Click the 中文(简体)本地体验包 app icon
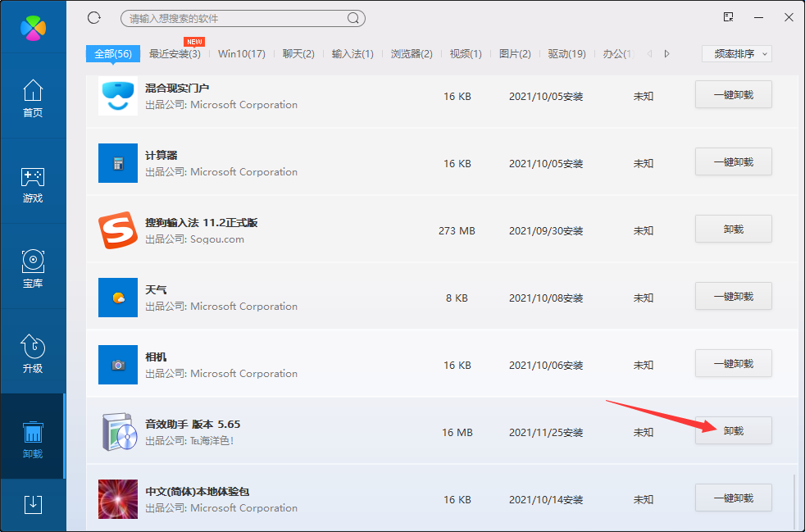The image size is (805, 532). 118,499
